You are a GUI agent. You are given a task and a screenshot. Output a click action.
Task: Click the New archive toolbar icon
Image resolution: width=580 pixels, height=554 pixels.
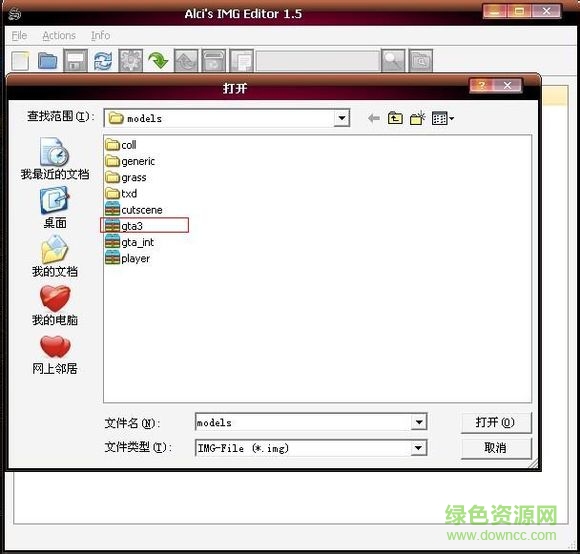20,60
